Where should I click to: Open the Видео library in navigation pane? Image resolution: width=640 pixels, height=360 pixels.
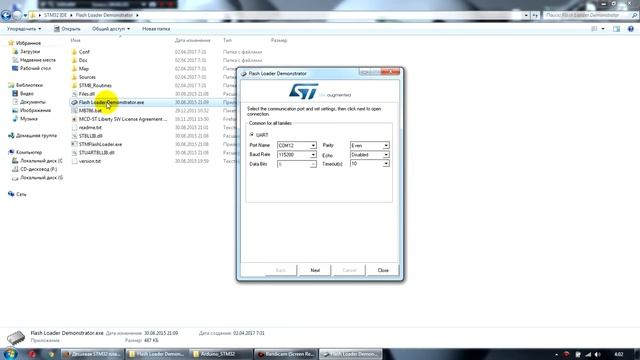coord(23,93)
